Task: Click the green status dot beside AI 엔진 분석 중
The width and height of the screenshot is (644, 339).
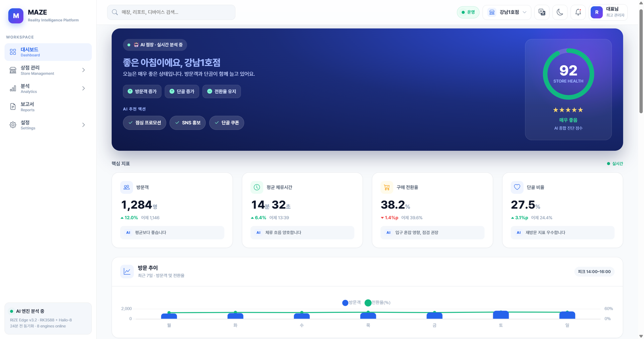Action: (x=11, y=311)
